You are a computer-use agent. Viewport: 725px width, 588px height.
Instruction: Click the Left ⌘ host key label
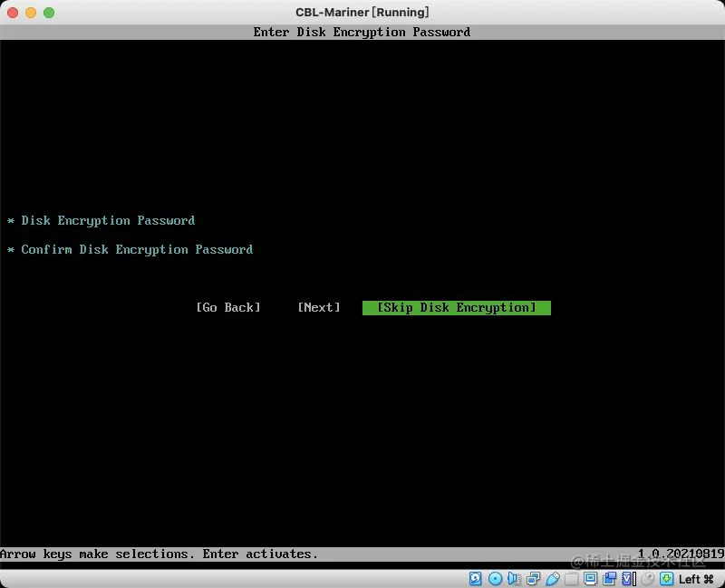tap(696, 579)
